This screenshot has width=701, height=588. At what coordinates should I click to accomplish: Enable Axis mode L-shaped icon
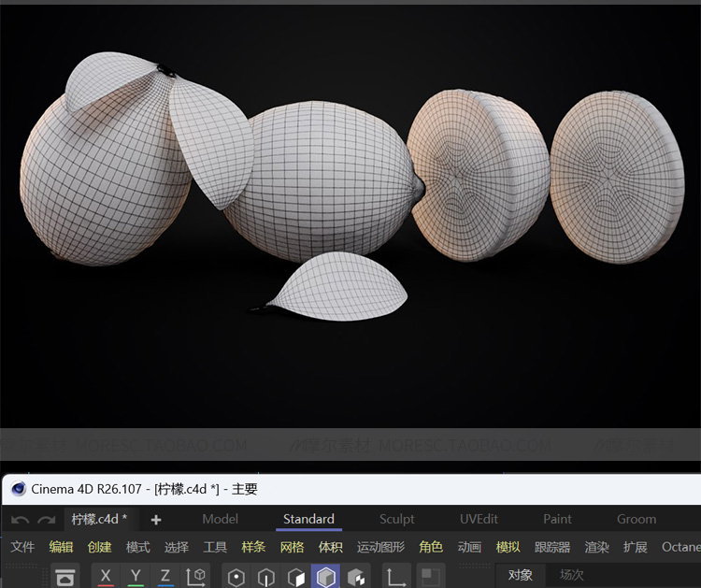(x=396, y=577)
